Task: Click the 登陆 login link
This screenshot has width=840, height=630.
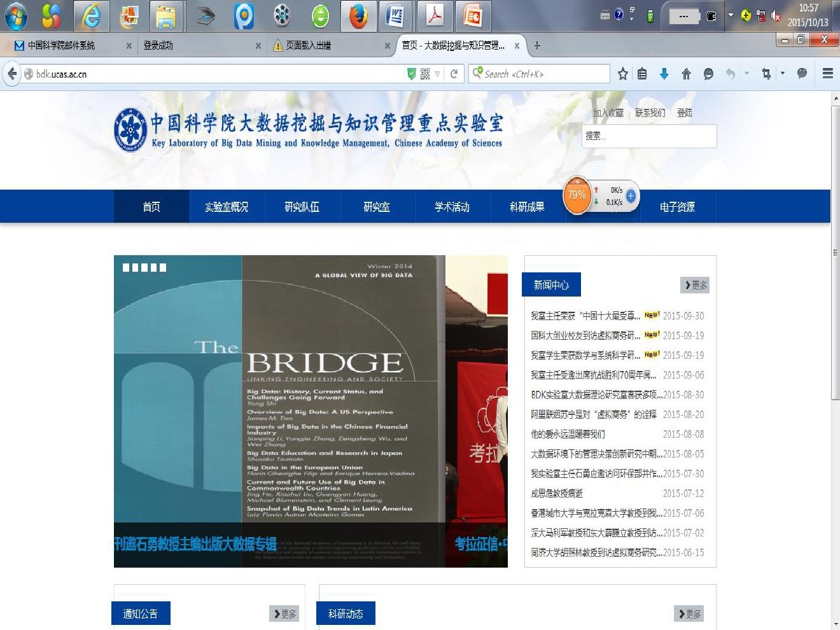Action: (685, 113)
